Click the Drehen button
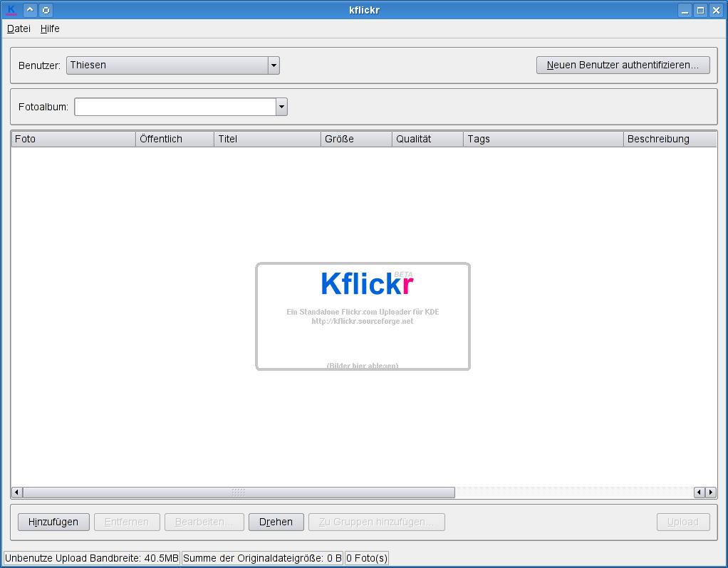The width and height of the screenshot is (728, 568). (276, 522)
